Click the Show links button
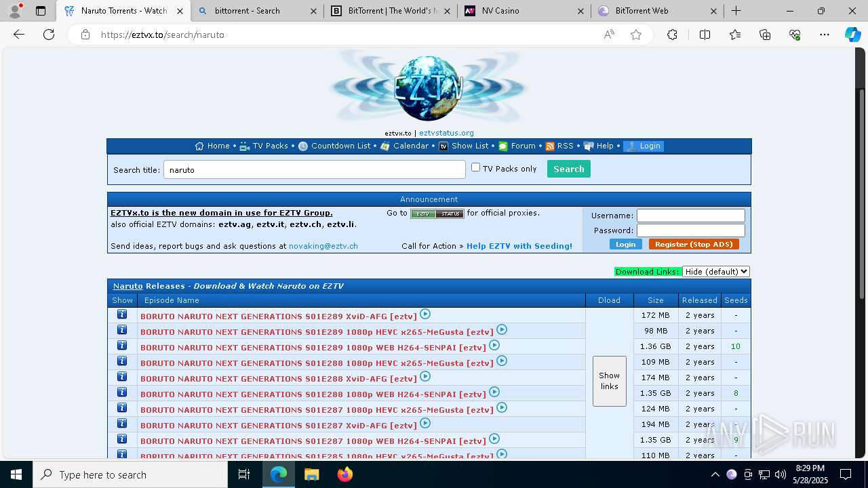The image size is (868, 488). tap(609, 381)
